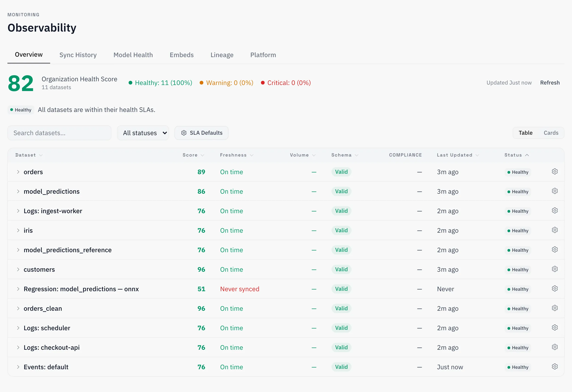Open settings gear for model_predictions row
This screenshot has height=392, width=572.
(x=555, y=191)
